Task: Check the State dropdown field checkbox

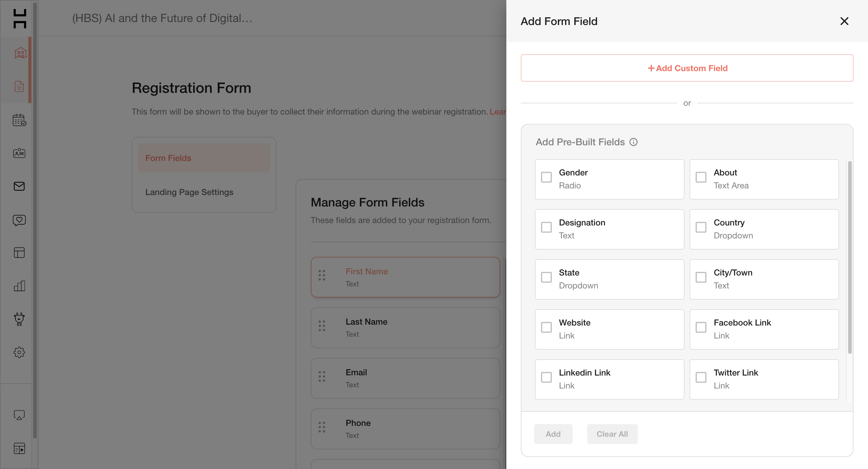Action: [x=546, y=277]
